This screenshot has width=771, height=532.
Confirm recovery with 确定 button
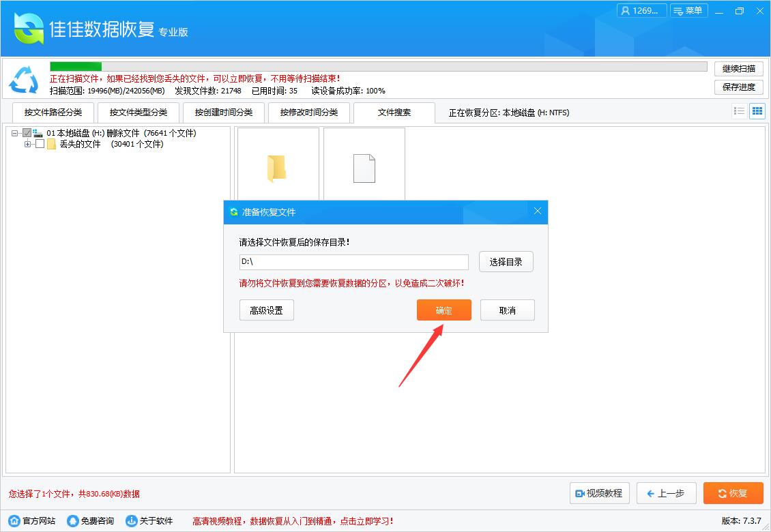coord(443,310)
